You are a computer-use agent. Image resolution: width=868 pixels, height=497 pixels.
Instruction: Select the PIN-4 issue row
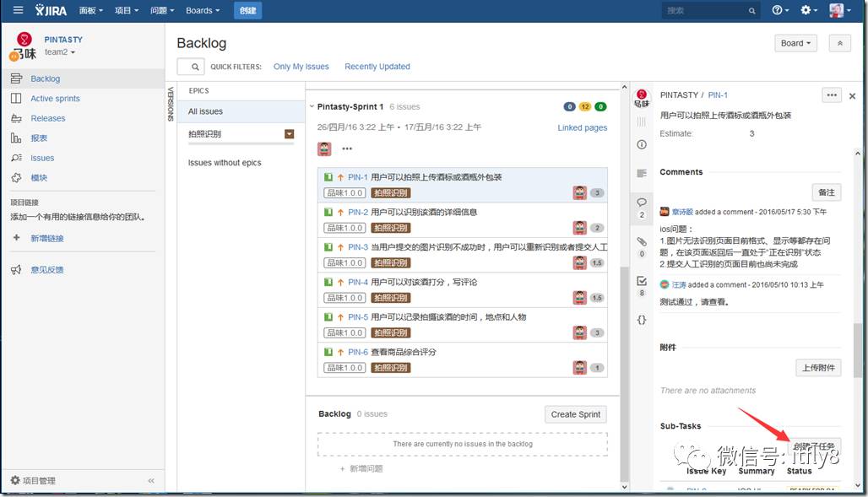[x=463, y=290]
